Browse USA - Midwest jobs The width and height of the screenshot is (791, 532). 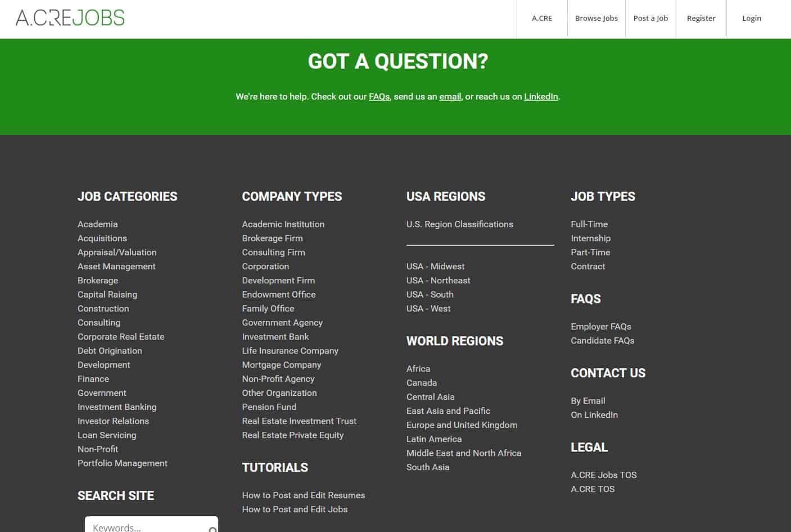tap(436, 267)
